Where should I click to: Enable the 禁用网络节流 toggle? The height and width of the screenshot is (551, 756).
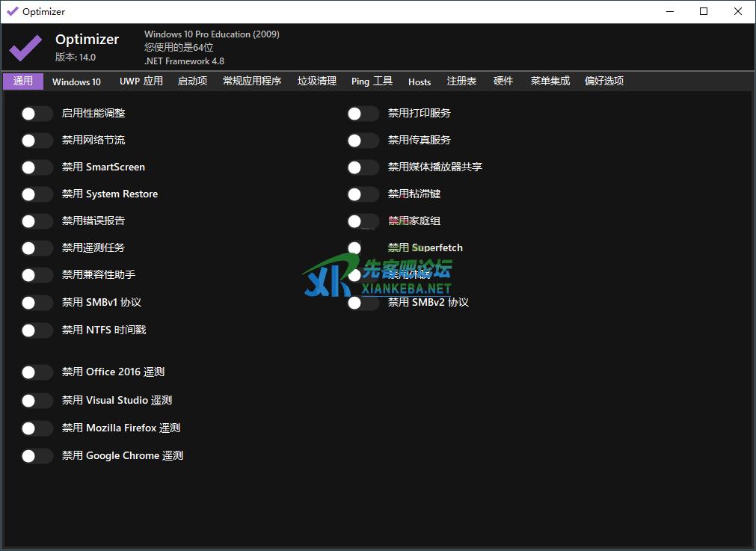tap(37, 141)
